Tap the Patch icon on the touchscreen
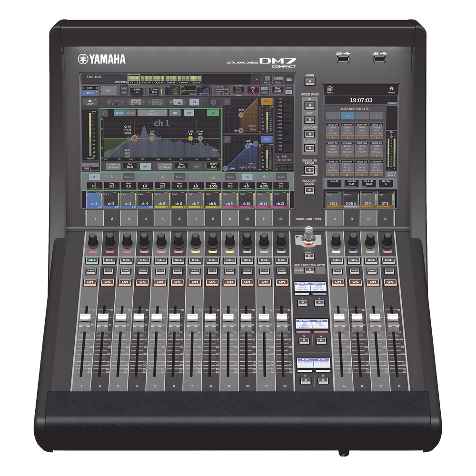The image size is (476, 476). coord(267,79)
